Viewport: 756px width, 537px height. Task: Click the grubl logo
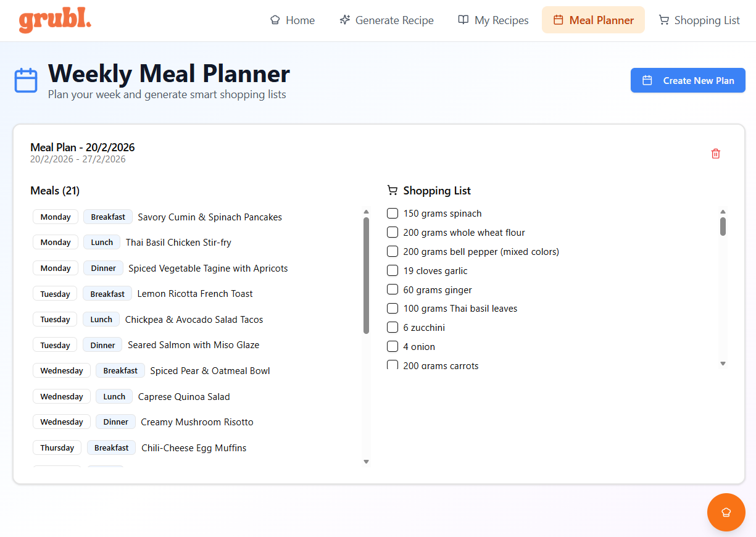tap(55, 21)
